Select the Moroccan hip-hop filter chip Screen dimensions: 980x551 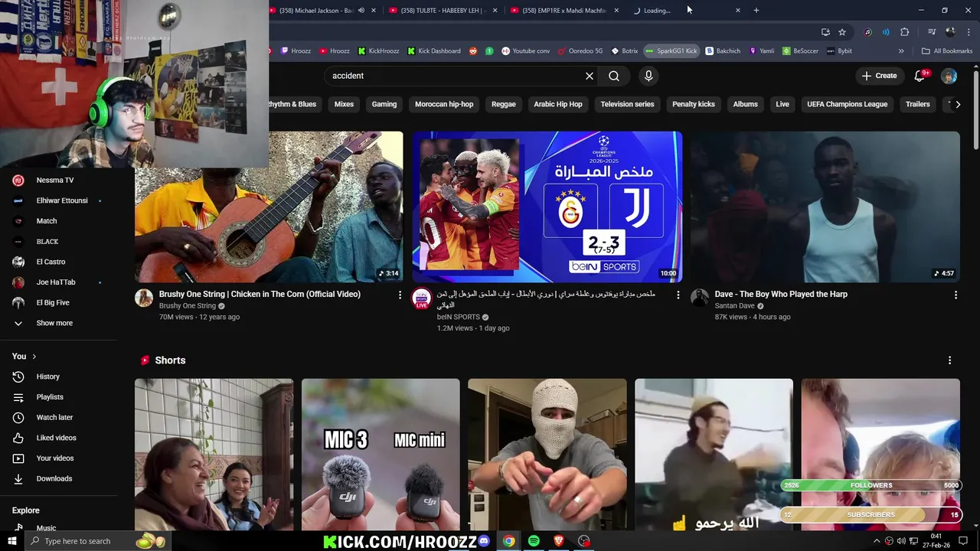click(x=444, y=104)
